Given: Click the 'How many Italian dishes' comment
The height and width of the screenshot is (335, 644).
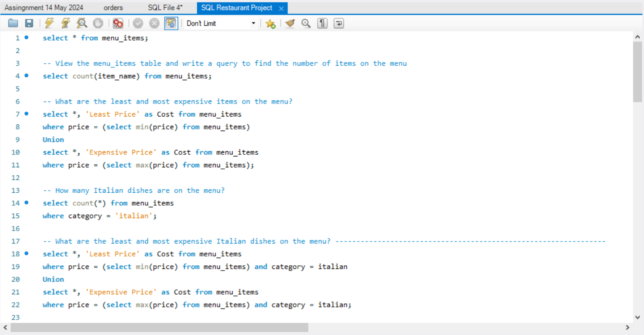Looking at the screenshot, I should point(133,190).
